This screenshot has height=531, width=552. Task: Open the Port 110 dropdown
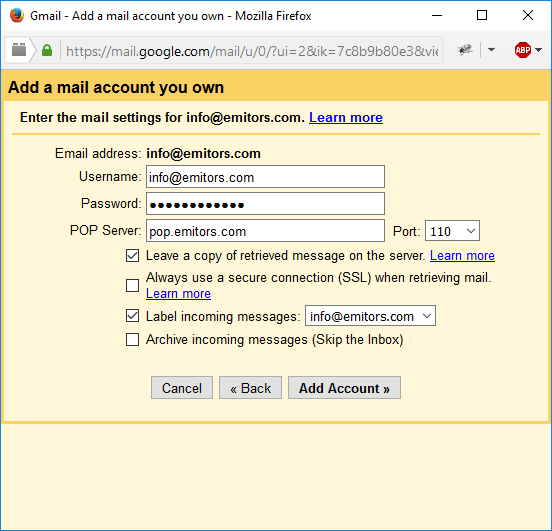(452, 231)
